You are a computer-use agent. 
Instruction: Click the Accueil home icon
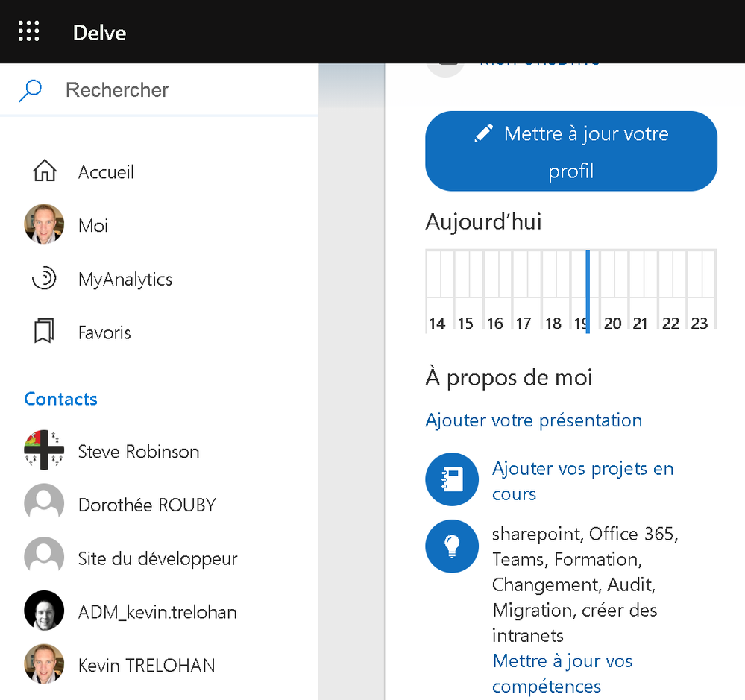coord(44,171)
